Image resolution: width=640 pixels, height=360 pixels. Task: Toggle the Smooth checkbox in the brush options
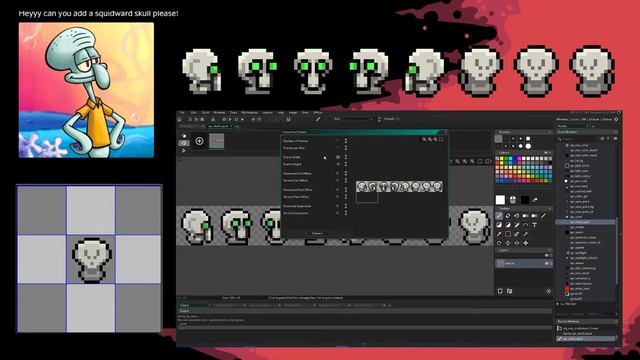pos(398,119)
